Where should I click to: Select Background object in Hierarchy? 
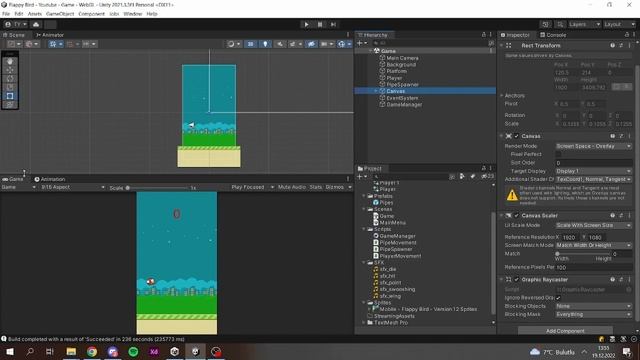pos(401,64)
